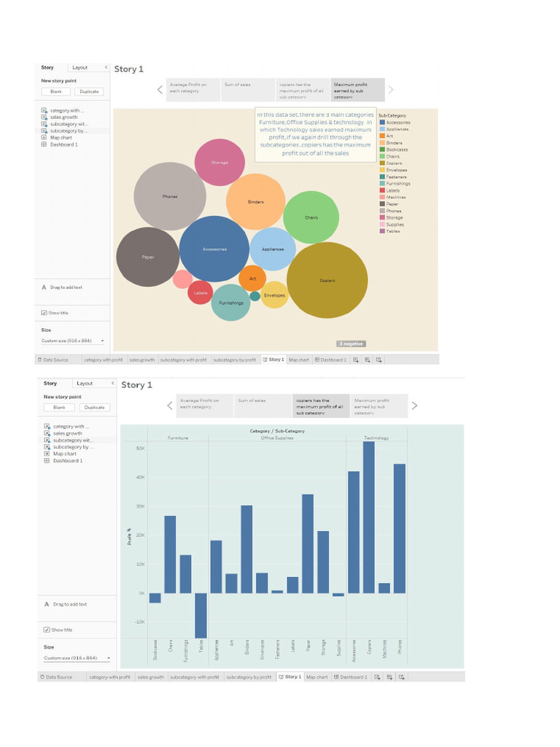
Task: Open 'subcategory with profit' tab in the bubble chart window
Action: (x=183, y=360)
